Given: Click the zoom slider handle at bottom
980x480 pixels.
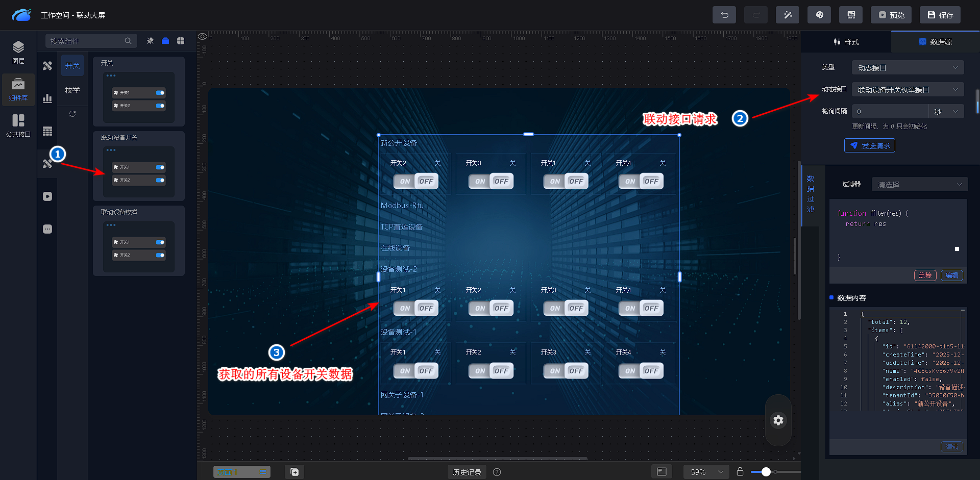Looking at the screenshot, I should click(x=766, y=472).
